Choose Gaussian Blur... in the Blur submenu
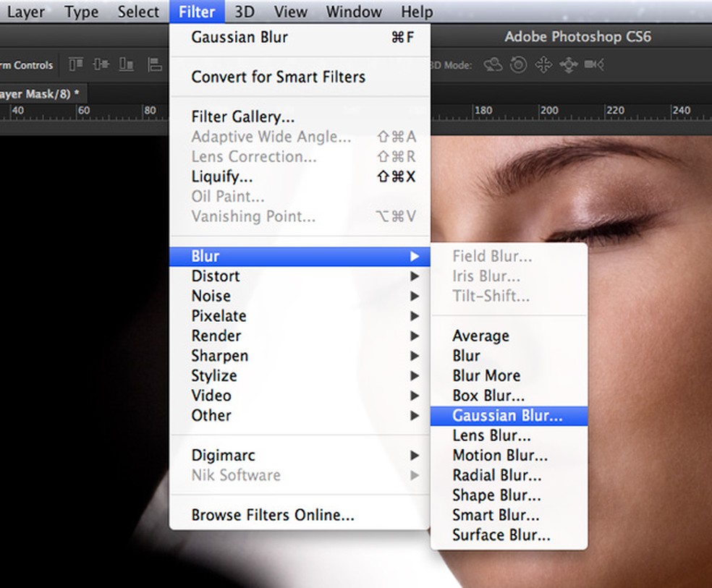 pyautogui.click(x=507, y=416)
